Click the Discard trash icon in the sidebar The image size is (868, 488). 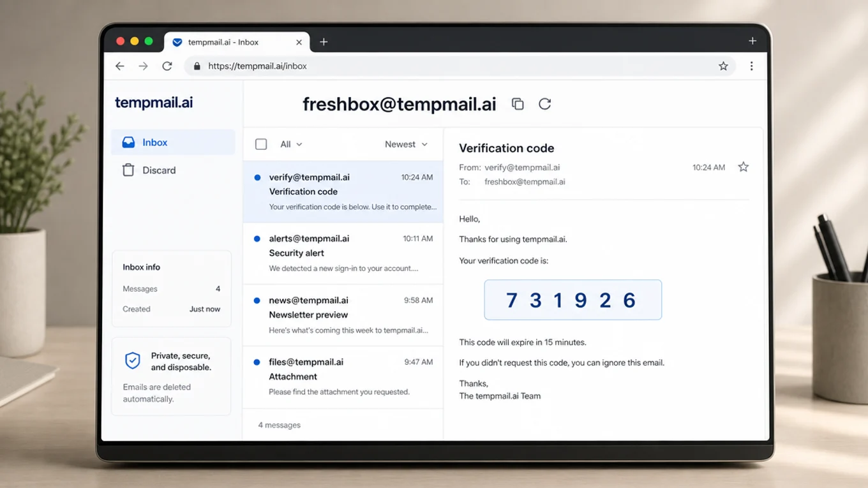point(128,170)
